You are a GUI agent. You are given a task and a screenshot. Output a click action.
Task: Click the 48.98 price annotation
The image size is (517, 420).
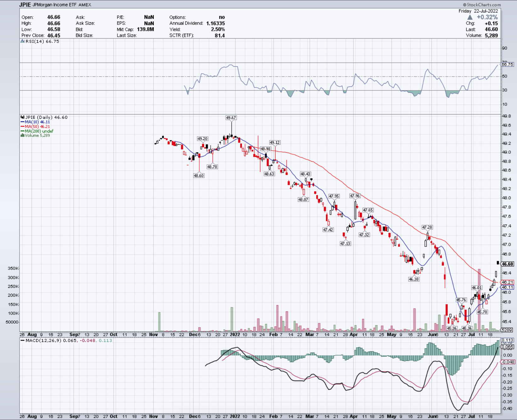[265, 149]
